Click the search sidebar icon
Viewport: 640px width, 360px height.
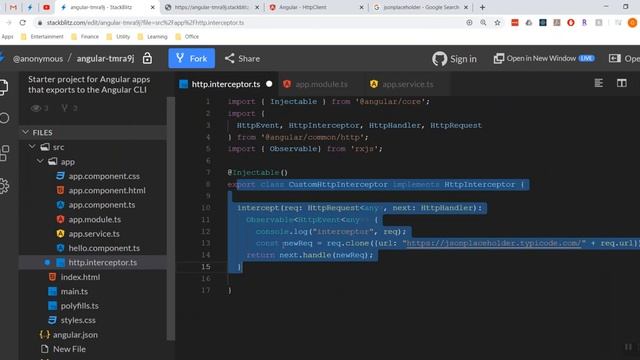coord(4,118)
